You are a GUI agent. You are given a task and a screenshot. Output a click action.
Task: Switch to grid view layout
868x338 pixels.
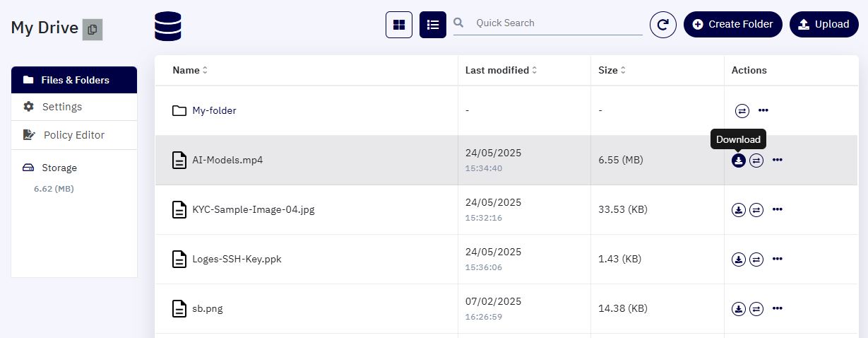pyautogui.click(x=399, y=25)
